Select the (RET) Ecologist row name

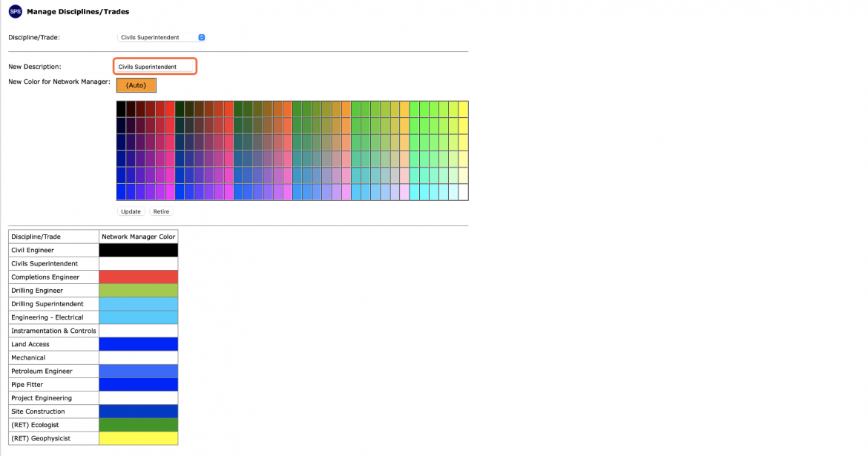(36, 425)
